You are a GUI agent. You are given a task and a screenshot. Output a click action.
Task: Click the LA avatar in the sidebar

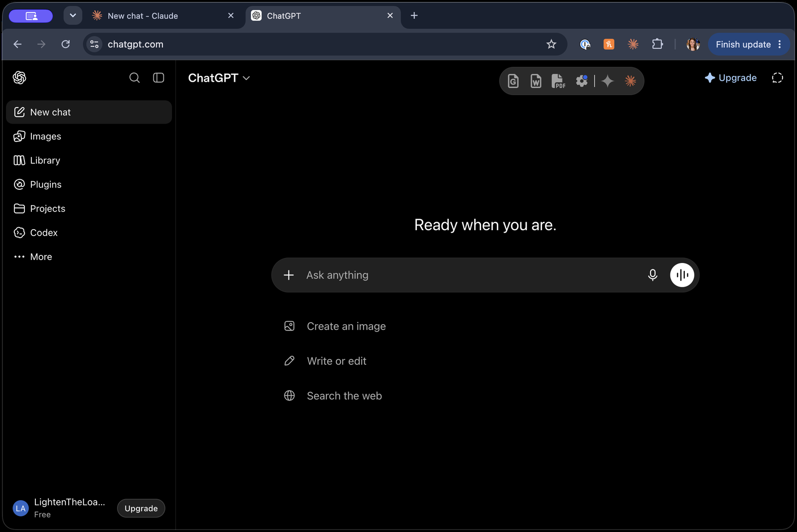(20, 508)
